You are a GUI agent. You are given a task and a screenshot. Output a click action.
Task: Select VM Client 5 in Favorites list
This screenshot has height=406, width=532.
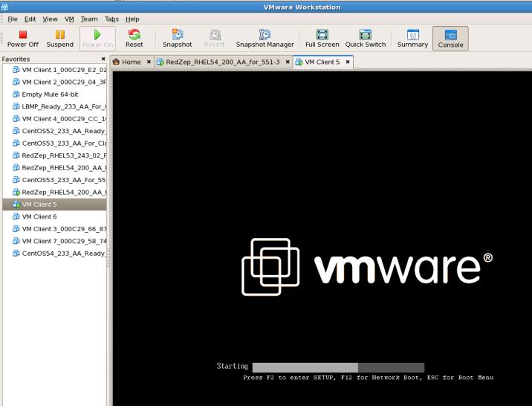tap(54, 204)
